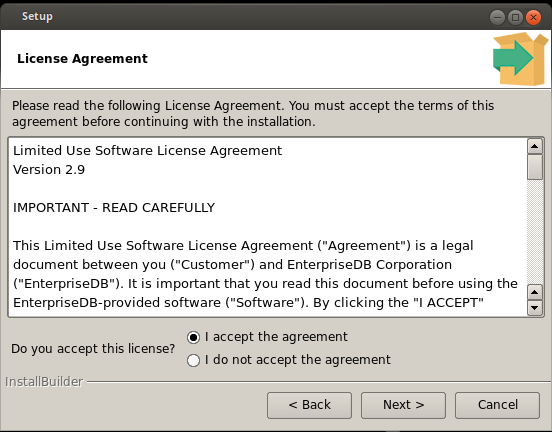This screenshot has height=432, width=552.
Task: Click the "IMPORTANT - READ CAREFULLY" line
Action: [x=114, y=208]
